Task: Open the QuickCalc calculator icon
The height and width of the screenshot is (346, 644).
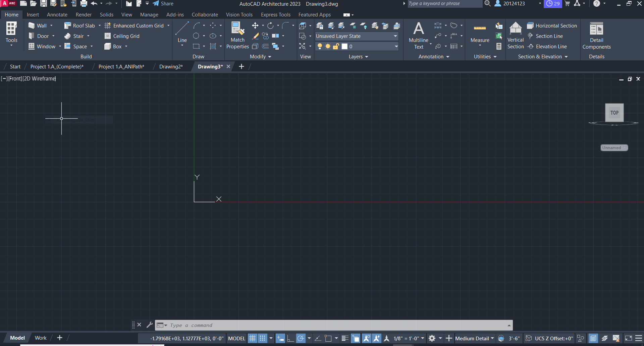Action: pos(499,47)
